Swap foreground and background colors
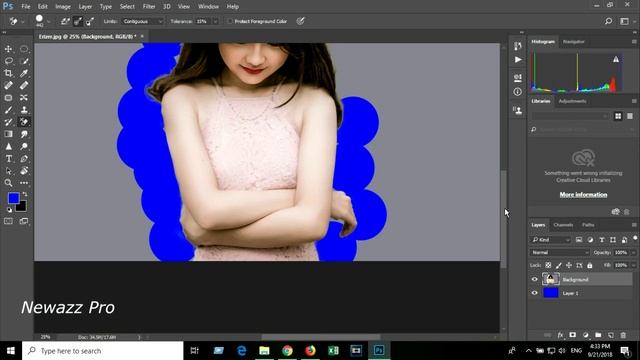 point(25,194)
